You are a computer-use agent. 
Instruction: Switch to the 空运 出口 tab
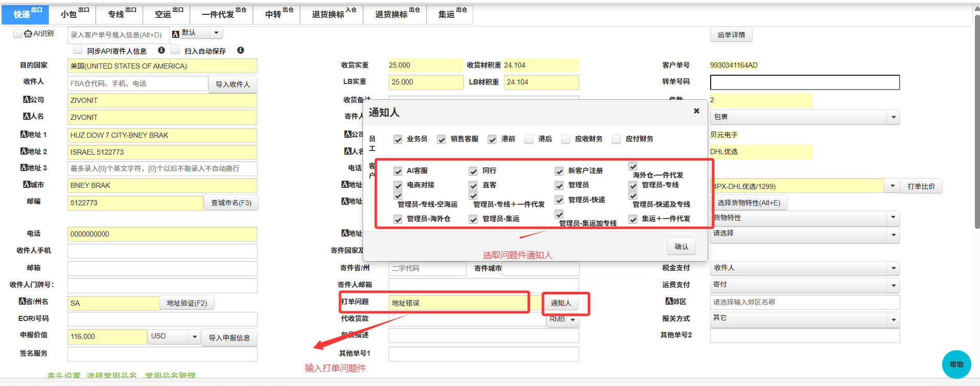click(168, 14)
